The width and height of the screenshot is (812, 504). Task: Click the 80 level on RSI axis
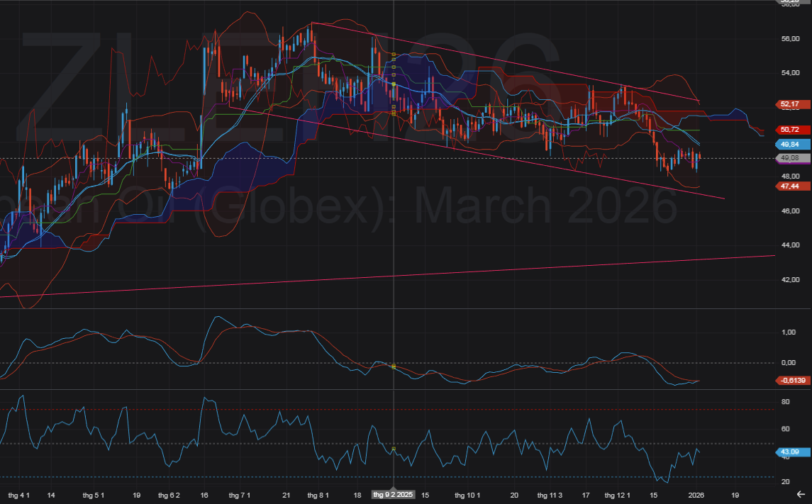pyautogui.click(x=785, y=402)
